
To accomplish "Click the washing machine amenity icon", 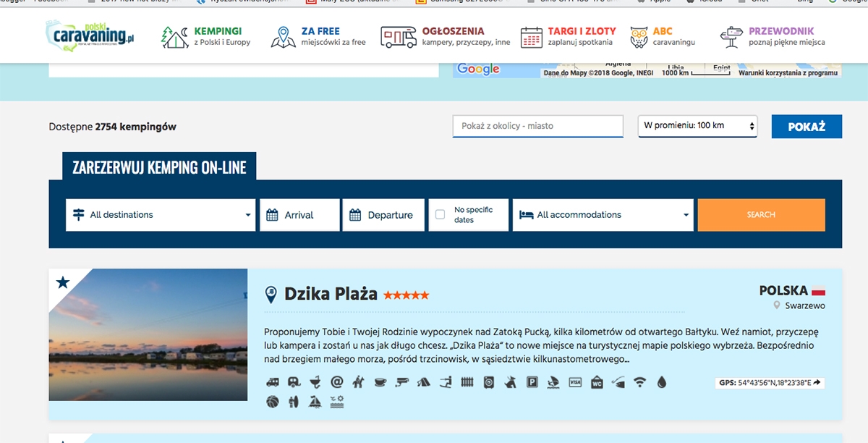I will pos(488,382).
